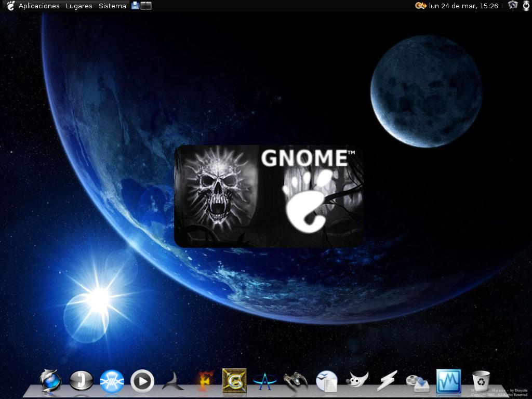Click the blue show-desktop icon in top panel
The width and height of the screenshot is (532, 399).
pos(136,5)
